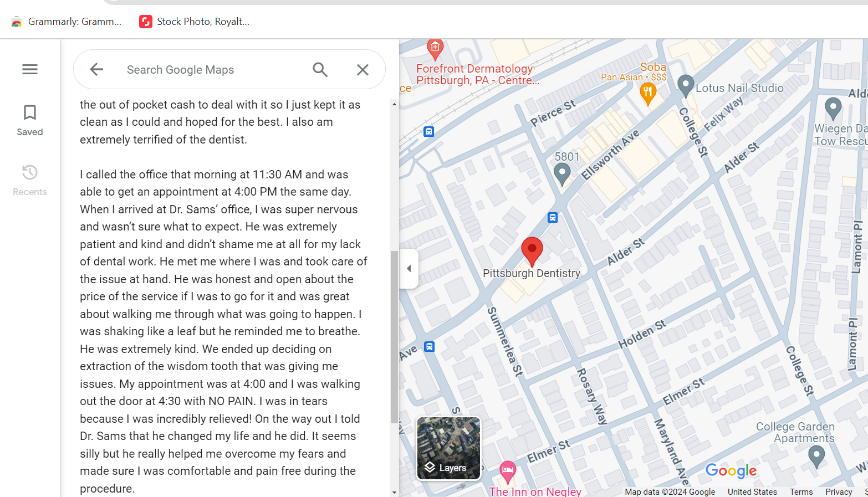
Task: Open the Grammarly bookmark
Action: (66, 22)
